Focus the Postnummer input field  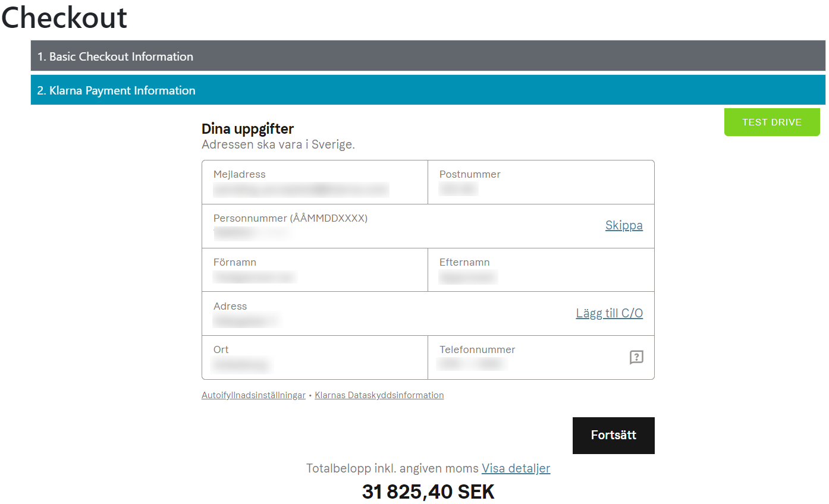(x=541, y=182)
